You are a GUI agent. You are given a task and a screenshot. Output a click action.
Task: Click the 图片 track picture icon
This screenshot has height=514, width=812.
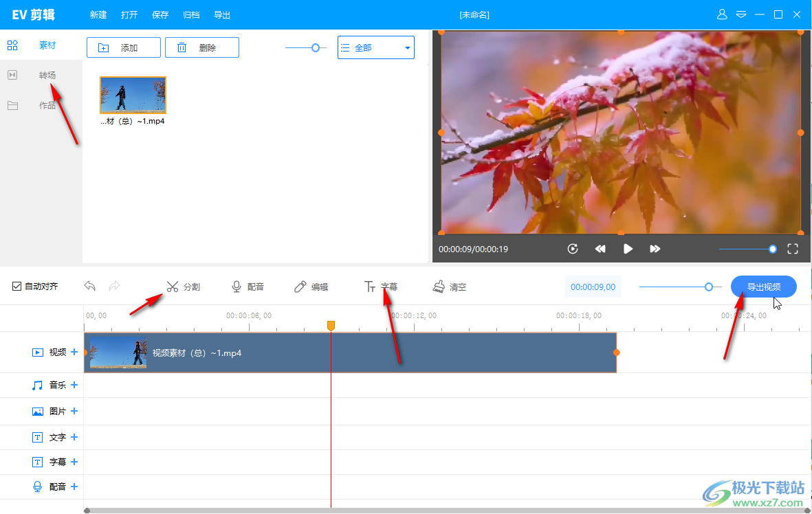37,412
